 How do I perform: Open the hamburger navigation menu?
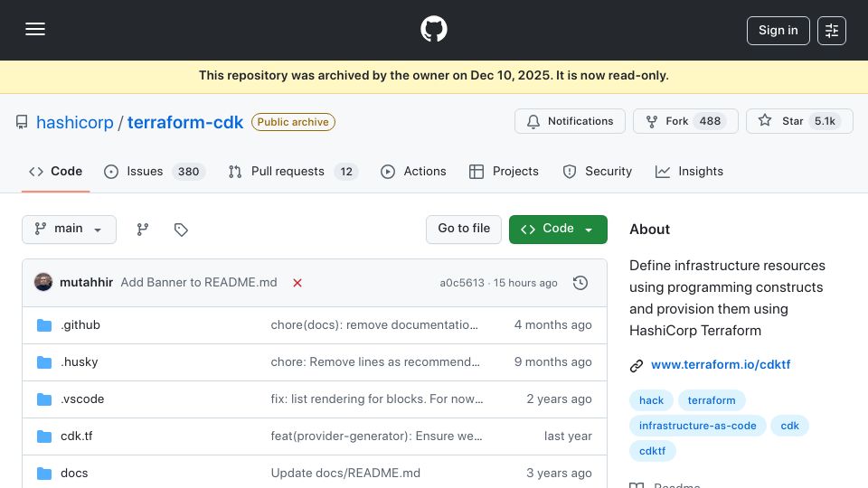point(35,29)
